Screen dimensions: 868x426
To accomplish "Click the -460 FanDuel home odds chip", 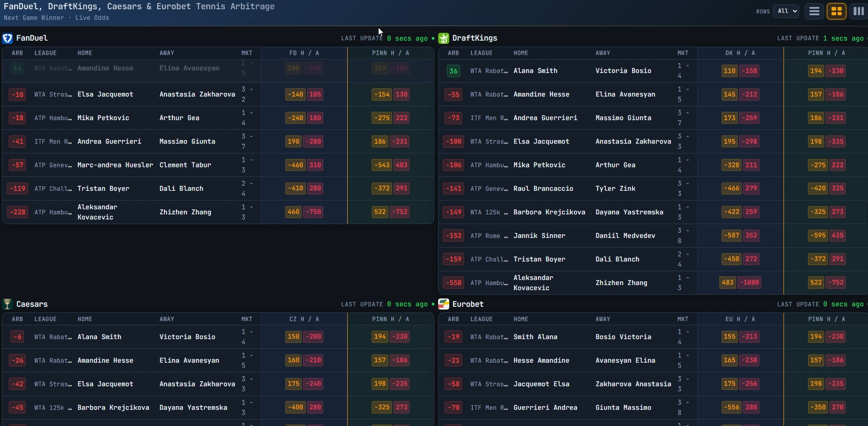I will (x=295, y=165).
